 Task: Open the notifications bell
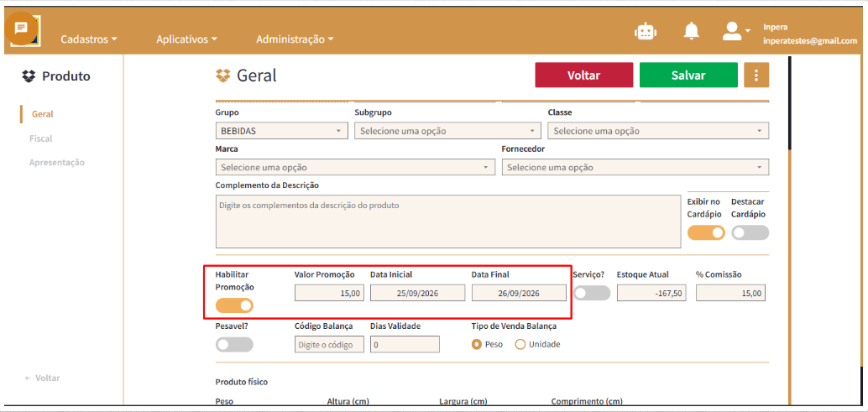[x=691, y=31]
